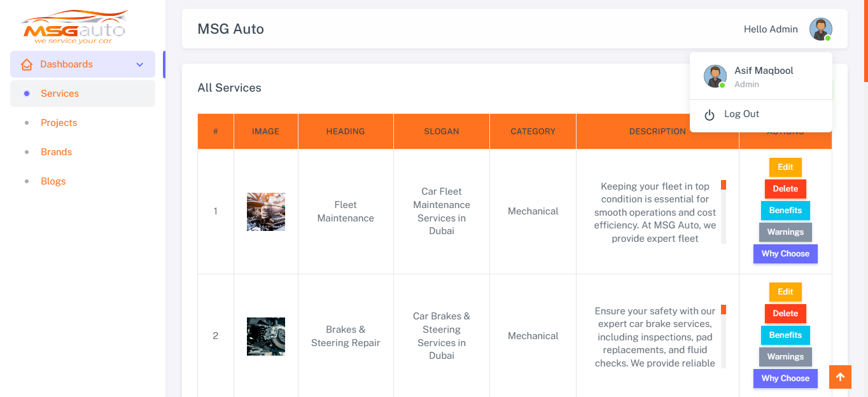
Task: Open Blogs from the sidebar
Action: pos(53,181)
